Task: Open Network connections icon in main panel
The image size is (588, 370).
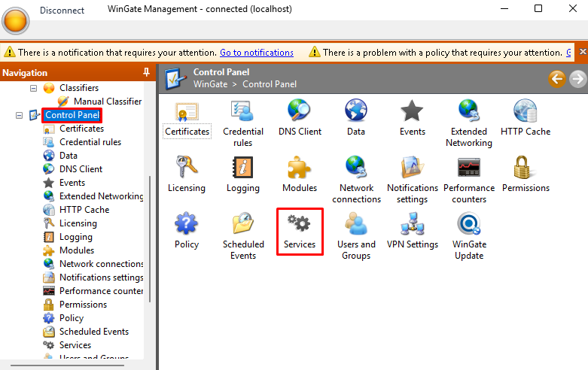Action: [x=356, y=167]
